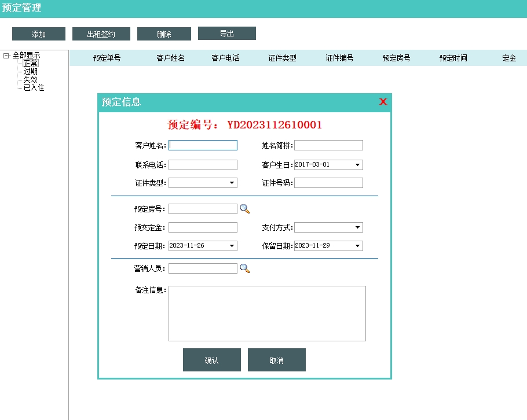This screenshot has width=527, height=420.
Task: Click the search icon next to 营销人员
Action: click(x=245, y=268)
